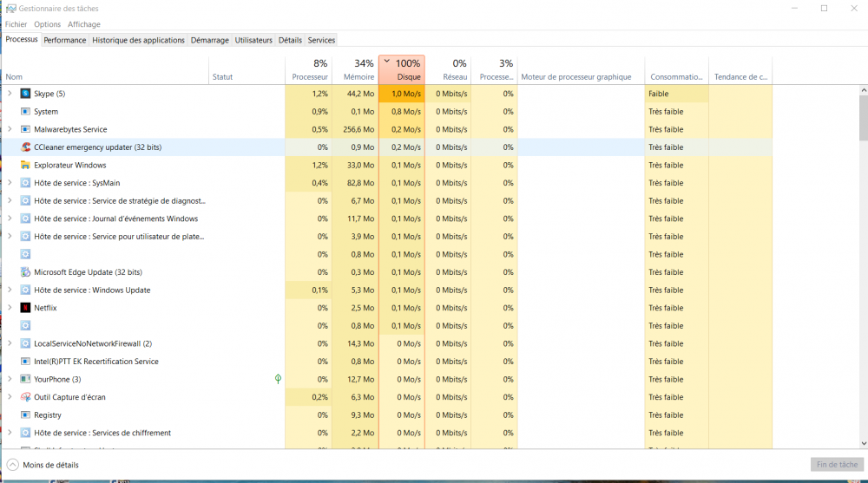Expand Hôte de service : Services de chiffrement
Screen dimensions: 868x483
tap(10, 433)
